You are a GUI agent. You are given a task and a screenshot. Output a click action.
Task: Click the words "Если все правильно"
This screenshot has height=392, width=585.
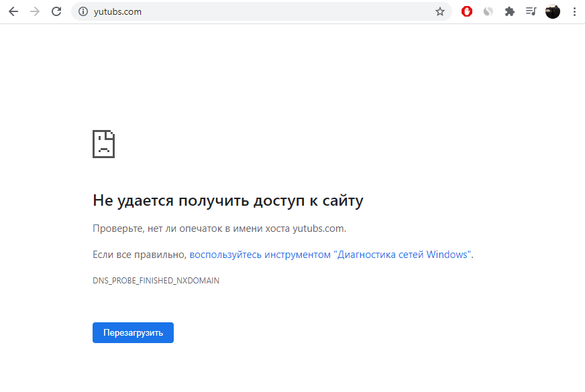coord(139,255)
